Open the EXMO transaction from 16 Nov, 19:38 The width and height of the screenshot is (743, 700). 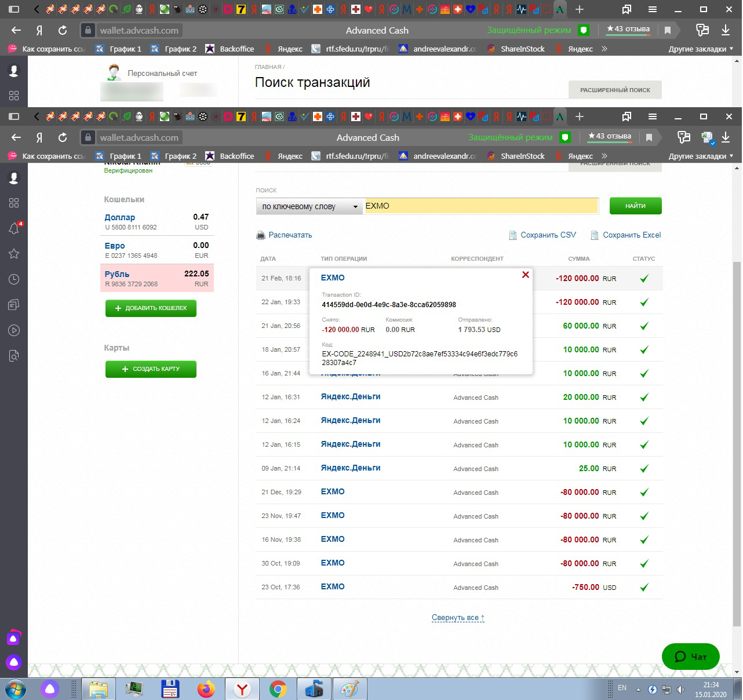pyautogui.click(x=333, y=539)
